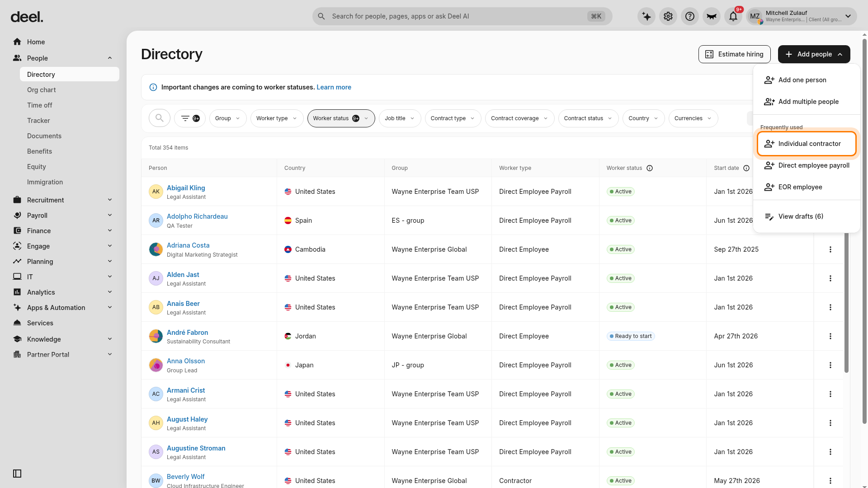Viewport: 868px width, 488px height.
Task: Click the Home icon in sidebar
Action: pos(17,42)
